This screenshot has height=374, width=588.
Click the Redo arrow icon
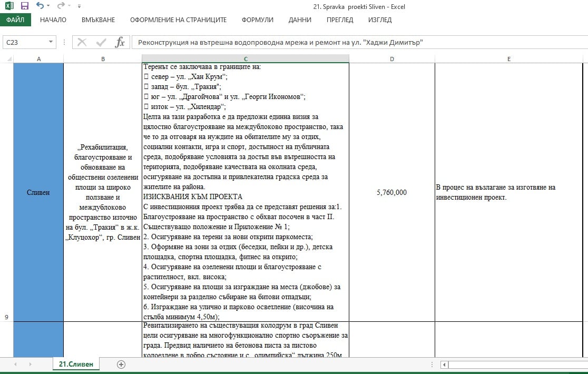61,6
